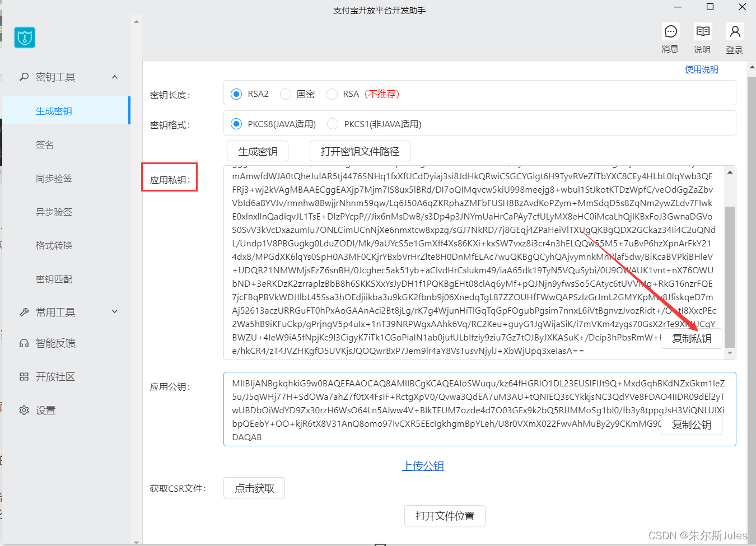Click the 获取CSR文件: label
The height and width of the screenshot is (546, 756).
(178, 488)
